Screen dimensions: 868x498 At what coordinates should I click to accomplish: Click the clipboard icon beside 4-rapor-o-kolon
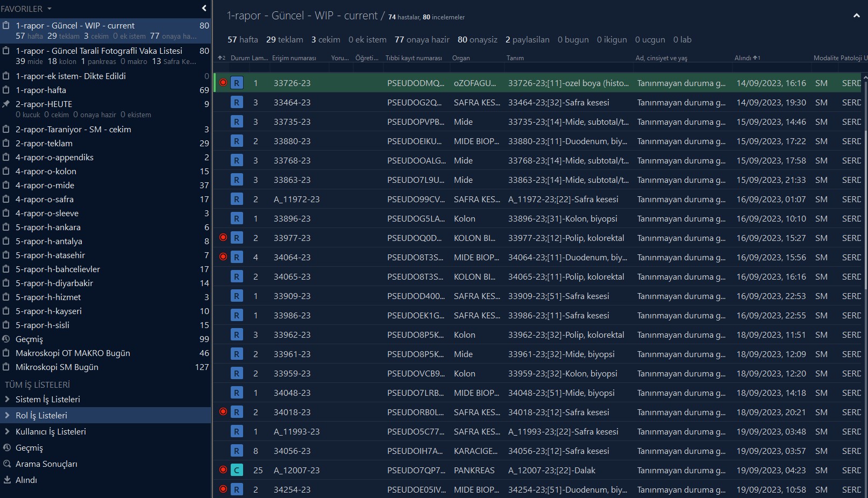[6, 171]
